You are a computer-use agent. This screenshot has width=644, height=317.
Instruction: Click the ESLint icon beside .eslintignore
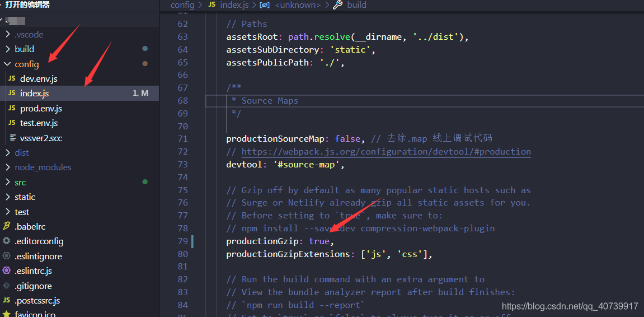click(7, 256)
